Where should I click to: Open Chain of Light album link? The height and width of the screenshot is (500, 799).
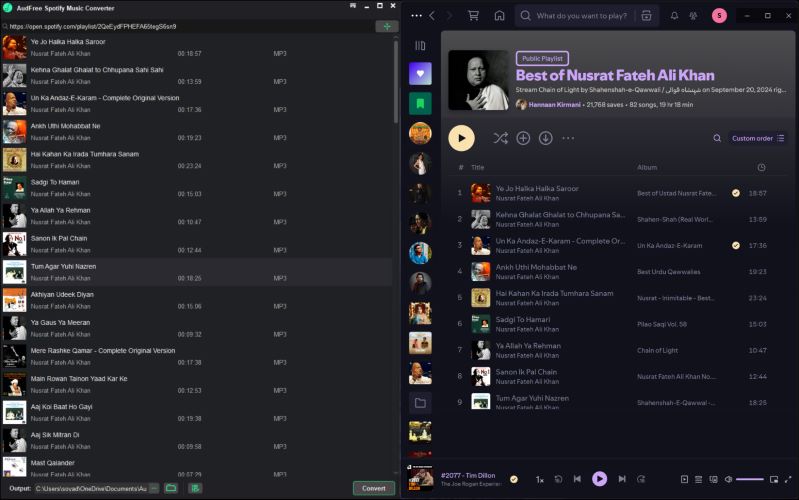point(657,351)
